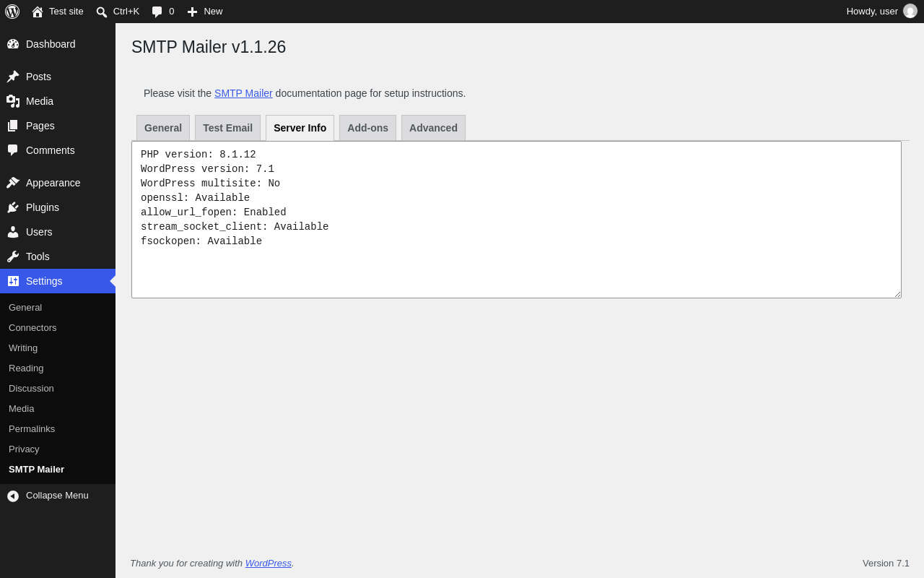Screen dimensions: 924x578
Task: Open Permalinks settings submenu item
Action: coord(32,428)
